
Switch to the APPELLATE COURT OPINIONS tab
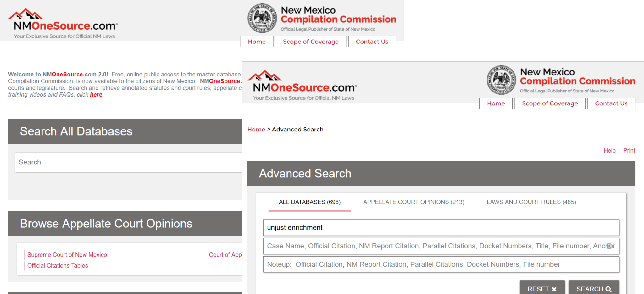[x=413, y=202]
